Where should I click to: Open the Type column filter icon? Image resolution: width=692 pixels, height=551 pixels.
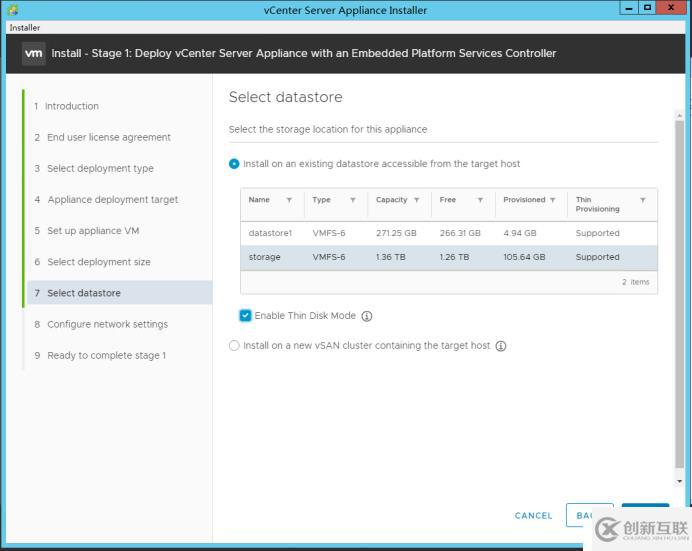(353, 200)
